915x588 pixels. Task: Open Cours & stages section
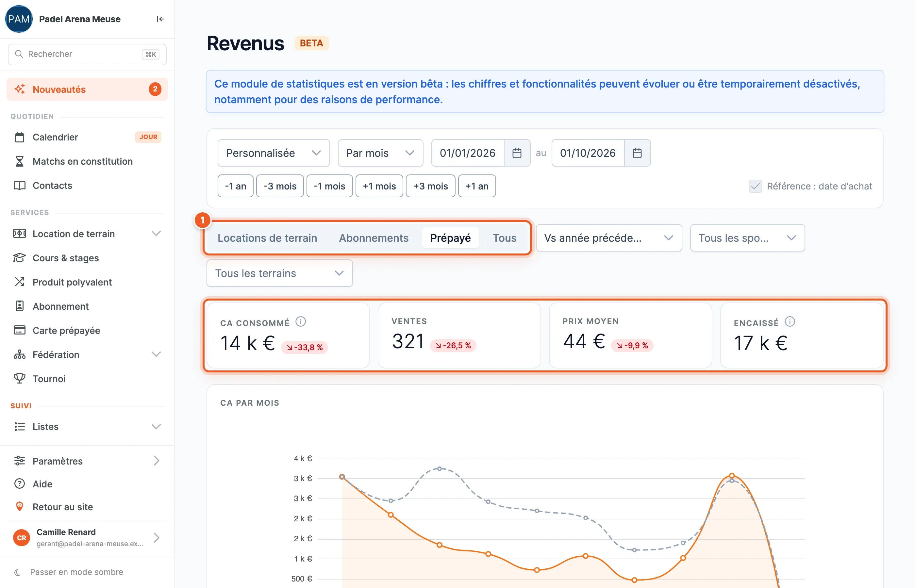[x=87, y=258]
